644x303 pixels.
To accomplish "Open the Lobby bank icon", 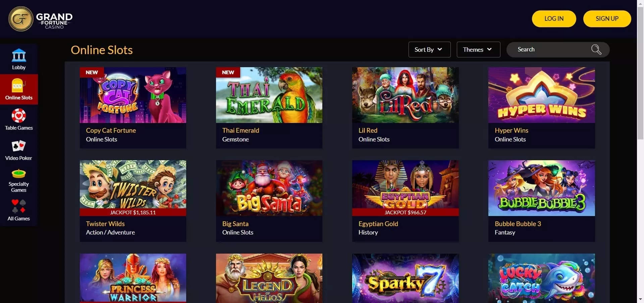I will coord(19,55).
